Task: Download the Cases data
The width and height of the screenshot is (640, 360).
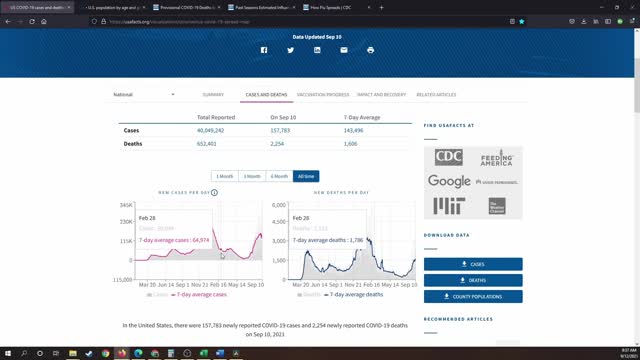Action: coord(473,264)
